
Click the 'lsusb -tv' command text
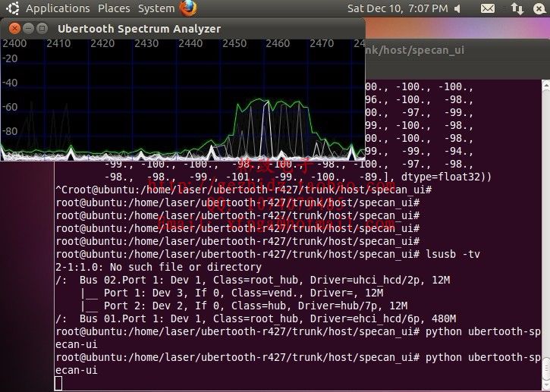(453, 254)
